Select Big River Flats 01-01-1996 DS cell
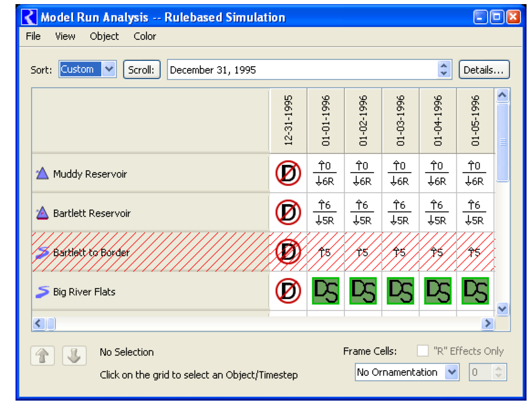 (x=325, y=291)
